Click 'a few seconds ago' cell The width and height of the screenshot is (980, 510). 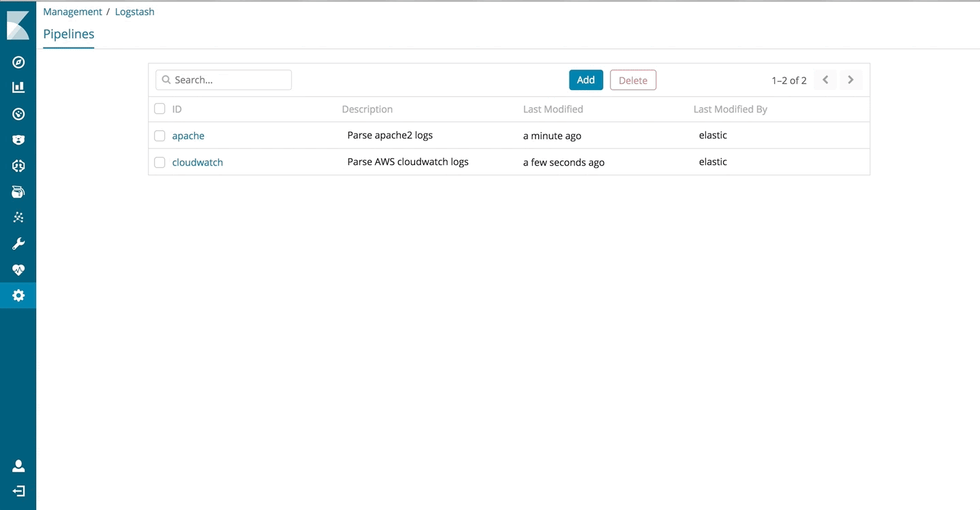(564, 162)
